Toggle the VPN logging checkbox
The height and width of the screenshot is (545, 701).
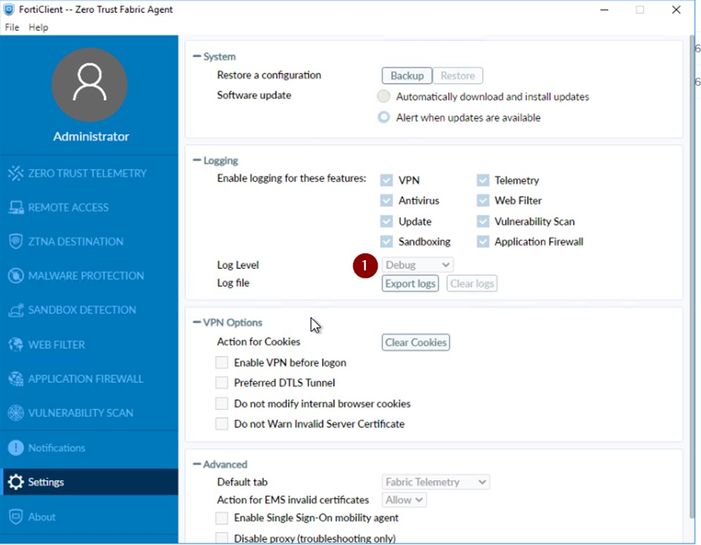click(x=386, y=180)
